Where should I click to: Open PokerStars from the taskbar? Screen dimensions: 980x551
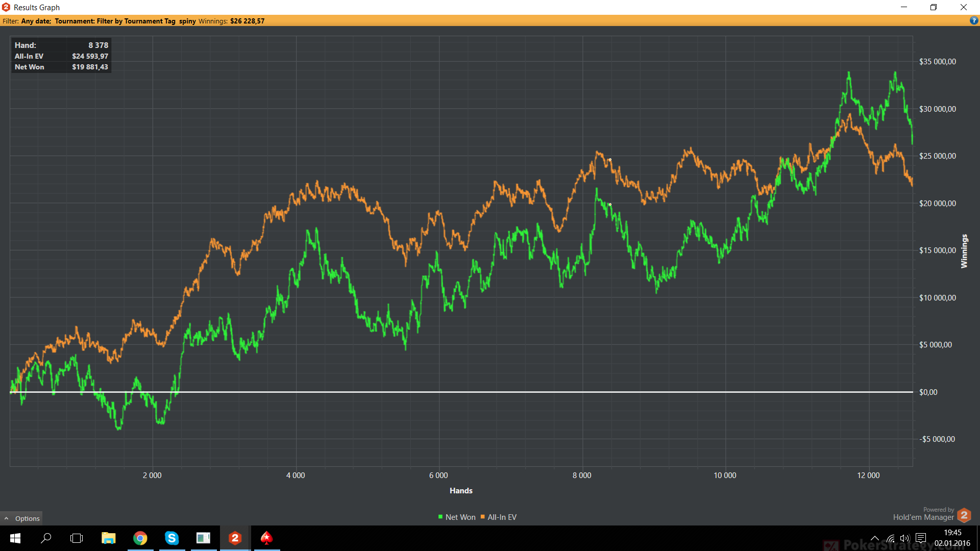[x=266, y=538]
